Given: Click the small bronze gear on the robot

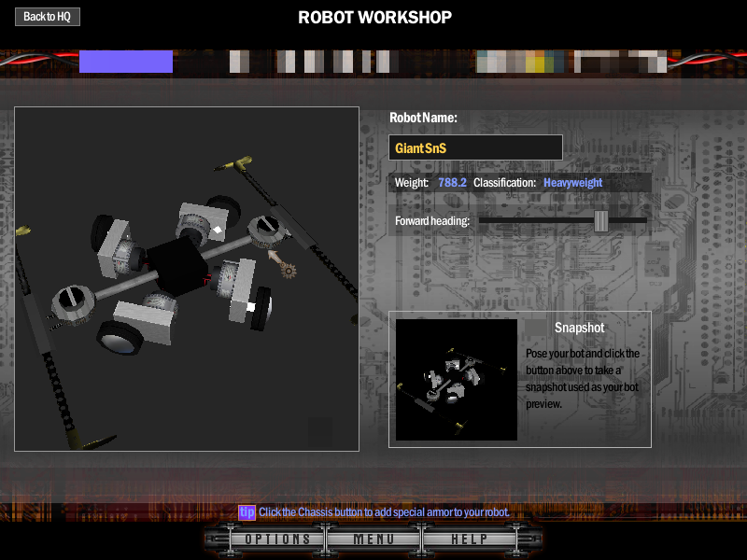Looking at the screenshot, I should coord(289,271).
